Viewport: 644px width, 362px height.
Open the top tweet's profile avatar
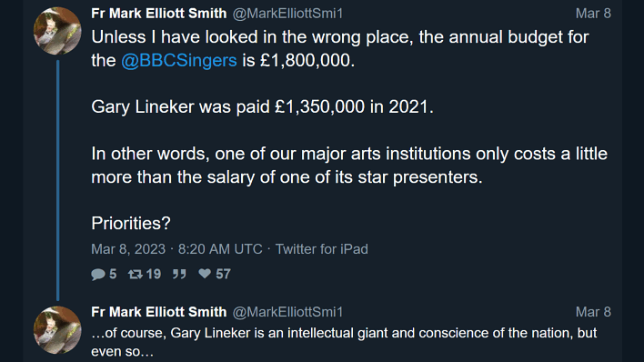pos(57,31)
